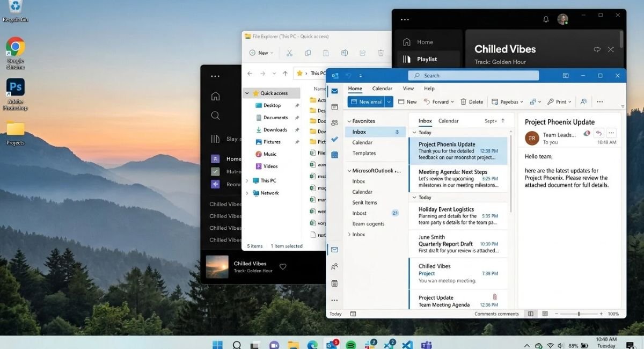Open the three-dot menu beside the reply icon
Image resolution: width=644 pixels, height=349 pixels.
(611, 133)
